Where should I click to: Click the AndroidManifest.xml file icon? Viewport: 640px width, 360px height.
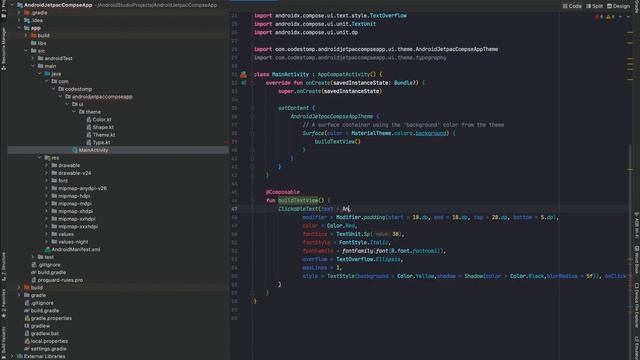point(47,249)
